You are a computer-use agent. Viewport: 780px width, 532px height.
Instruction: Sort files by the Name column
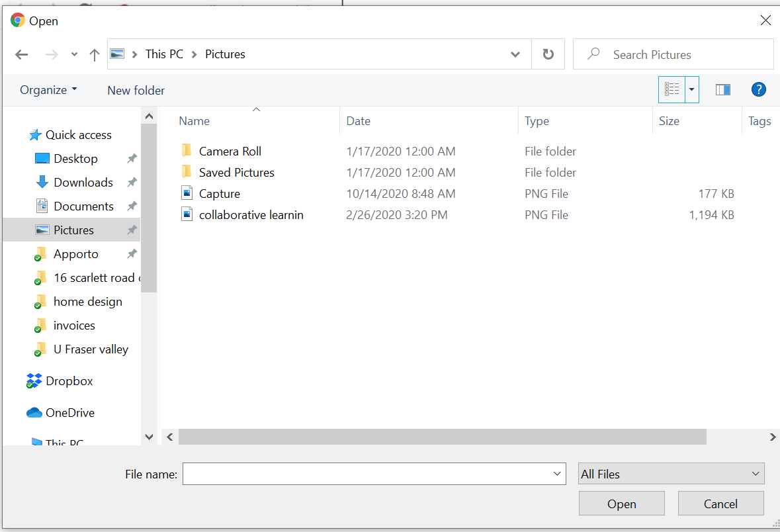coord(194,121)
